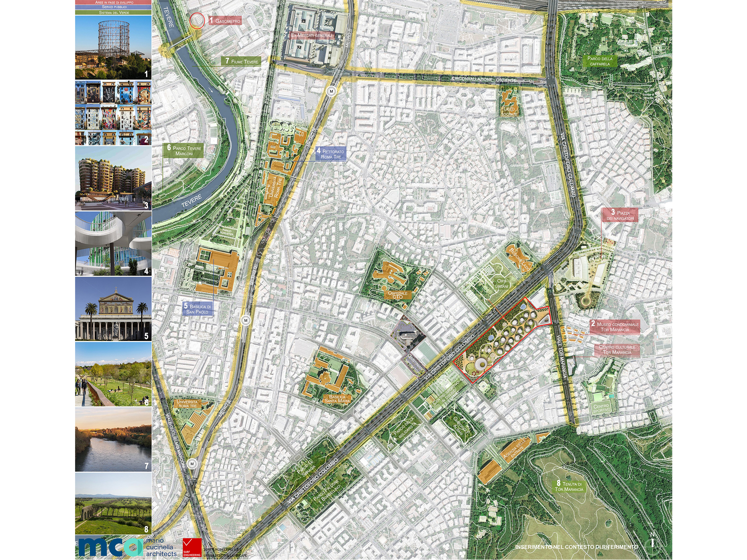Click the 'Parco Schuster' label
747x560 pixels.
(x=227, y=232)
